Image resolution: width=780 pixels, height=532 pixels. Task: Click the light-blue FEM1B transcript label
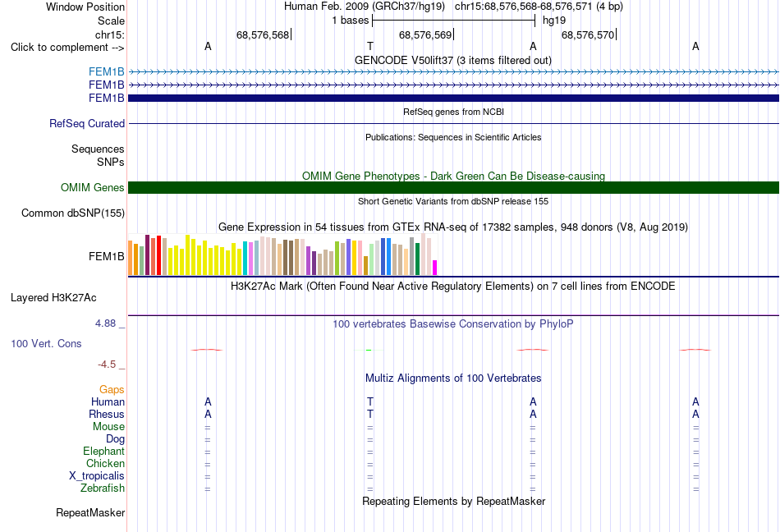click(x=107, y=72)
